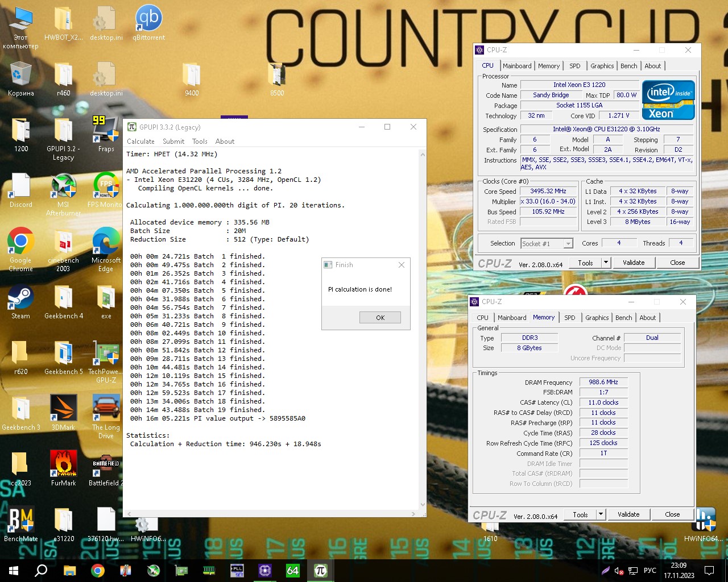Viewport: 728px width, 582px height.
Task: Expand Tools dropdown arrow in CPU-Z CPU window
Action: pyautogui.click(x=606, y=263)
